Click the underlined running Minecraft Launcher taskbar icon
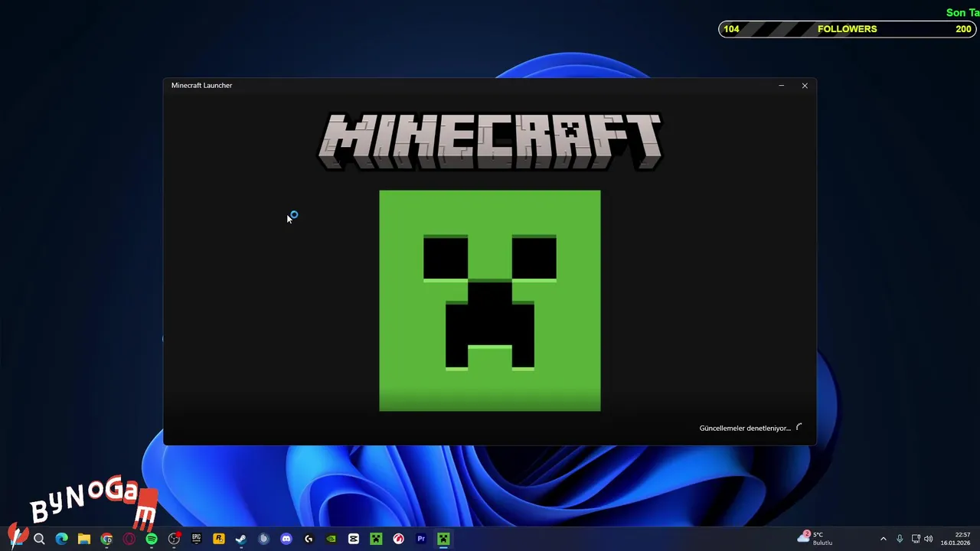The image size is (980, 551). (x=443, y=539)
